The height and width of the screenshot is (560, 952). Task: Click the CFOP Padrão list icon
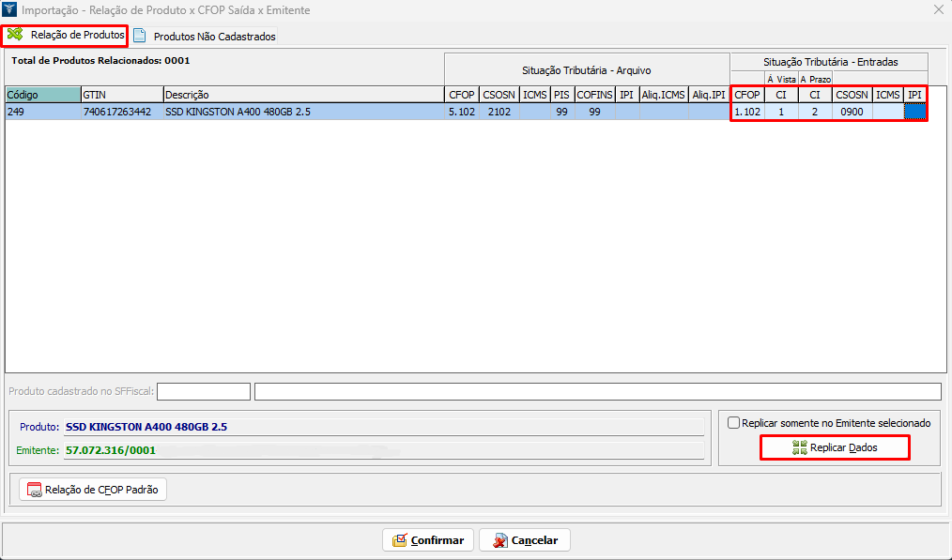point(34,489)
